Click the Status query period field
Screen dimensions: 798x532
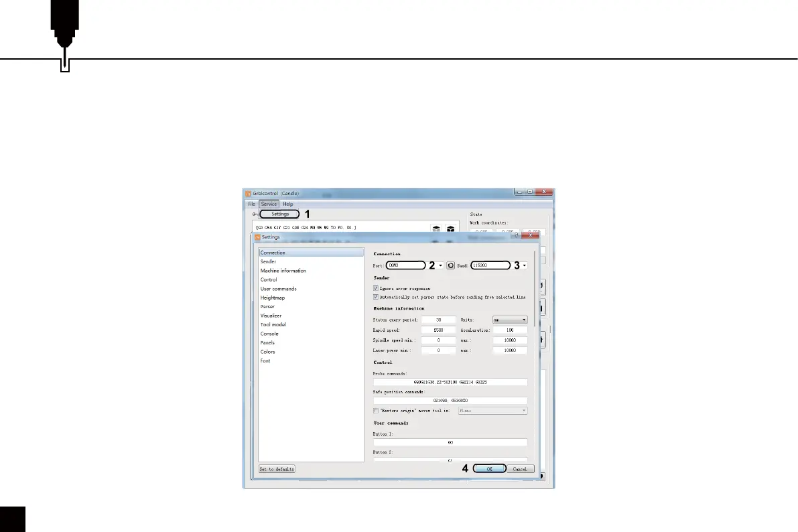(438, 320)
